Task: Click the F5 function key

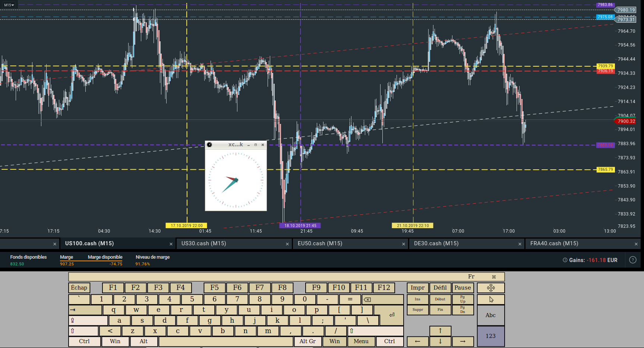Action: click(x=214, y=288)
